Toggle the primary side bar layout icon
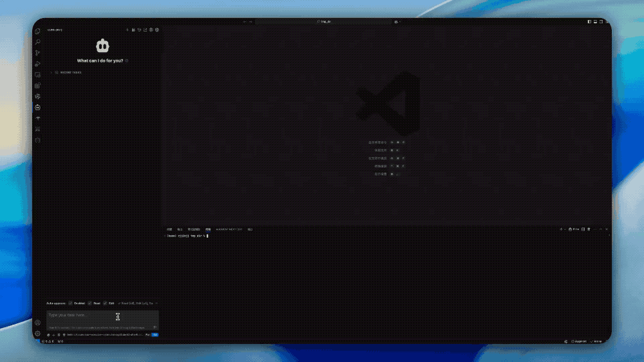This screenshot has width=644, height=362. pyautogui.click(x=589, y=22)
